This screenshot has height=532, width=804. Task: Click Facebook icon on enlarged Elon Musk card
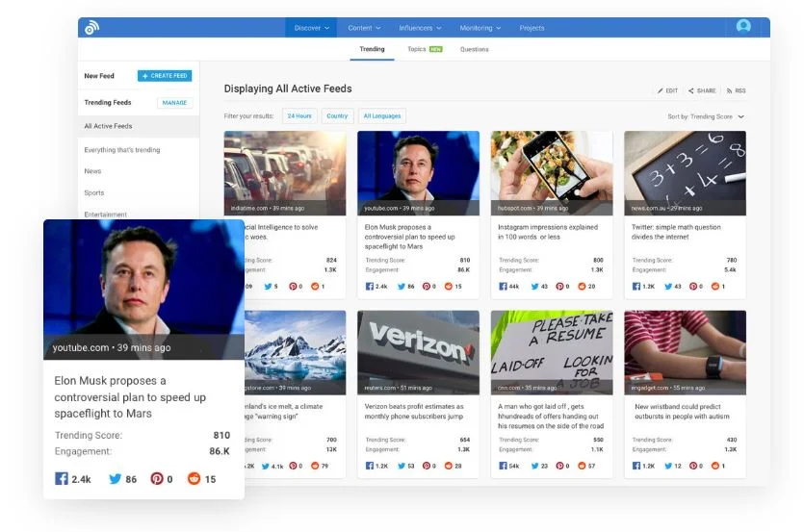click(x=61, y=479)
